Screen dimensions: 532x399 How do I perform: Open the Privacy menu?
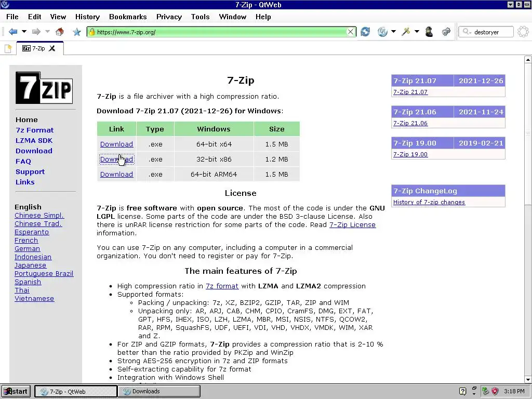point(169,17)
